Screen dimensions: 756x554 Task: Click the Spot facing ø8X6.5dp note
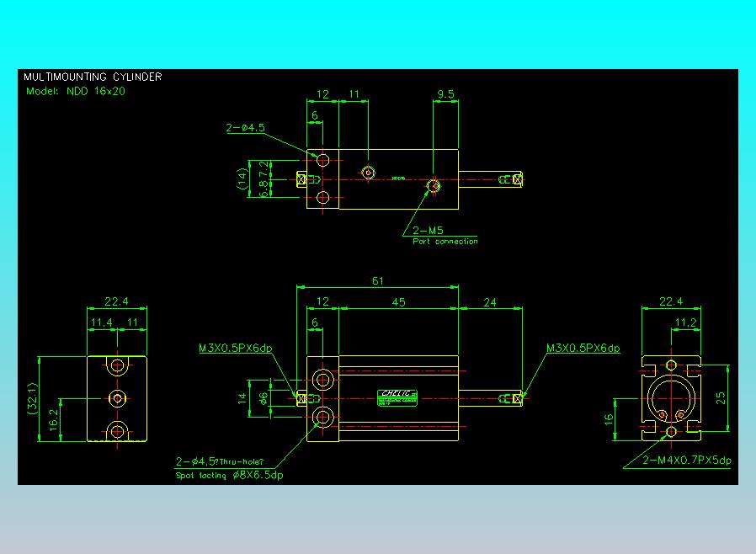click(x=230, y=476)
